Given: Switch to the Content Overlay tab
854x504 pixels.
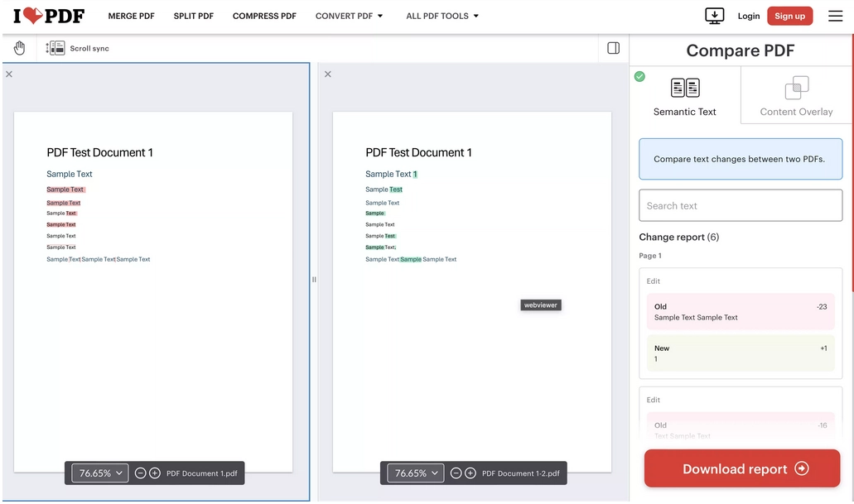Looking at the screenshot, I should (796, 97).
